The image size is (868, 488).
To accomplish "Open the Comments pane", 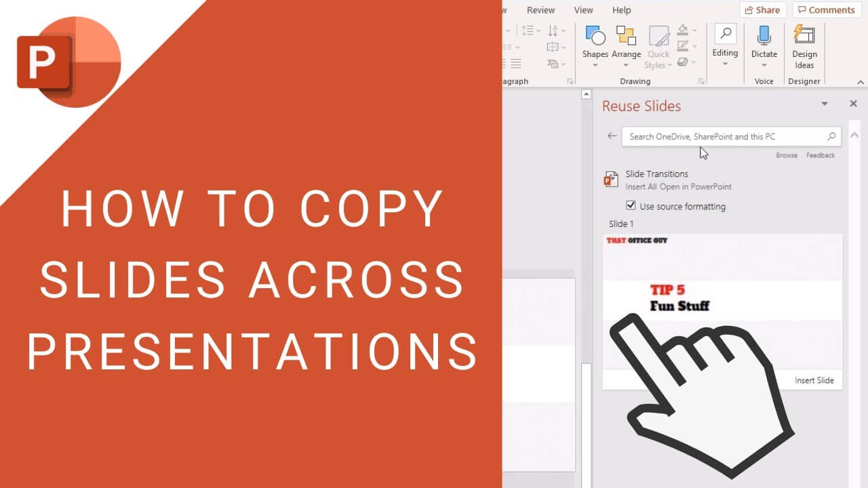I will click(x=826, y=10).
